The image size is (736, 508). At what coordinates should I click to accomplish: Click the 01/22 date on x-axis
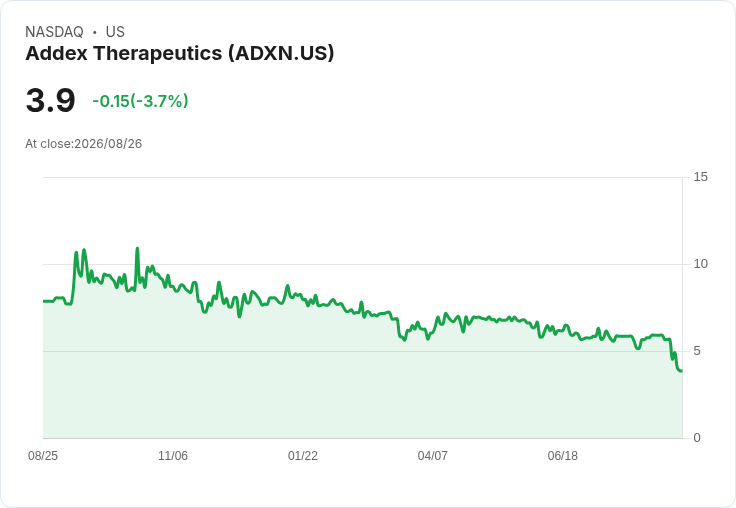pos(303,455)
